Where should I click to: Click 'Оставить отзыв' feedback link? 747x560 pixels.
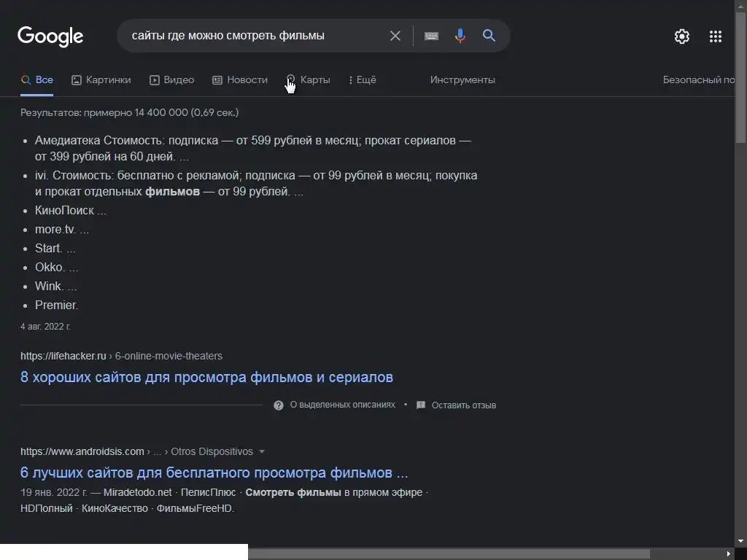pos(463,405)
